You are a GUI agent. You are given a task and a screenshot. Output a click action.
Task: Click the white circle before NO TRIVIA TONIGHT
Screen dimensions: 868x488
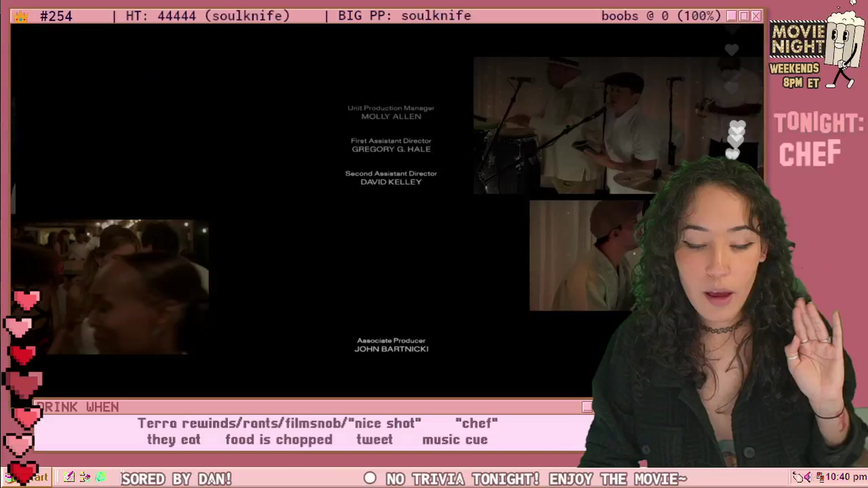pos(370,478)
